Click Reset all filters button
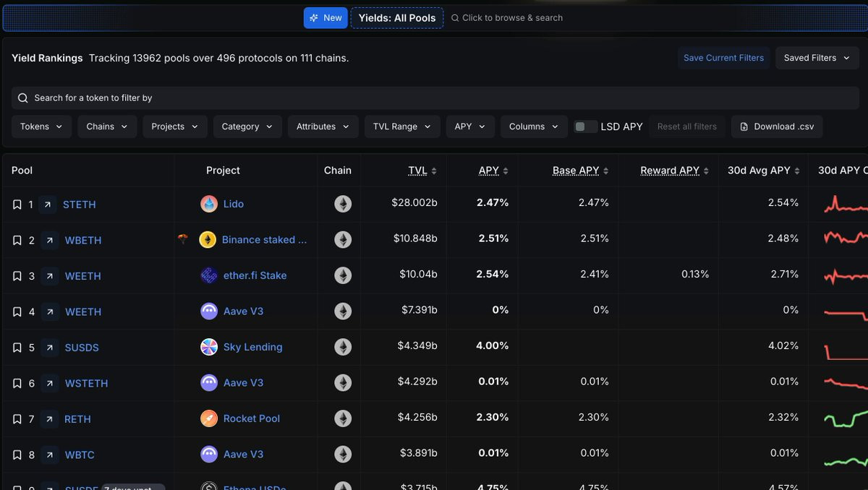Image resolution: width=868 pixels, height=490 pixels. (x=686, y=126)
